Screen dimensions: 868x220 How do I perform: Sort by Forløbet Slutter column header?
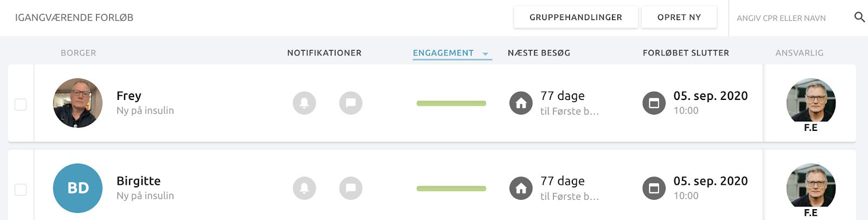coord(686,53)
